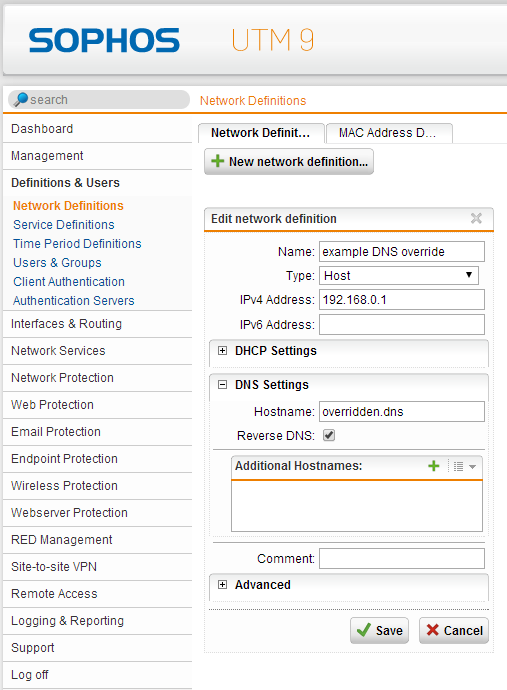Viewport: 507px width, 690px height.
Task: Click the search magnifier icon
Action: (21, 99)
